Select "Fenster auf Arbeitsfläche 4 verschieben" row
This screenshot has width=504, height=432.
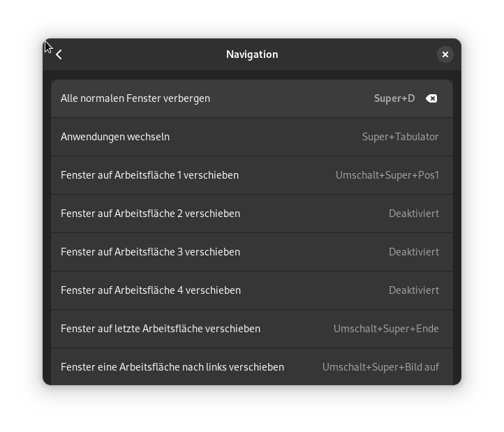coord(150,290)
